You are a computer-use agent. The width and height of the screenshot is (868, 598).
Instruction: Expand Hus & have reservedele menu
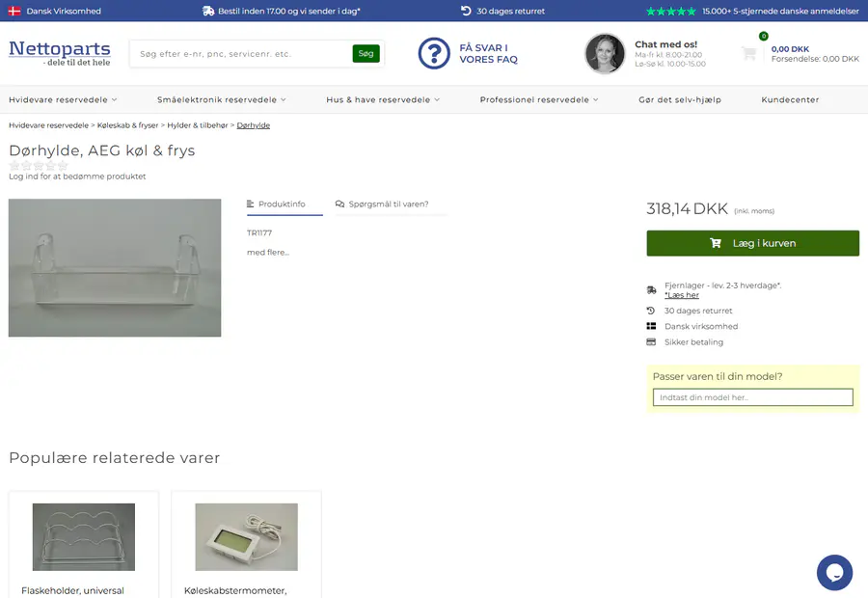[383, 99]
